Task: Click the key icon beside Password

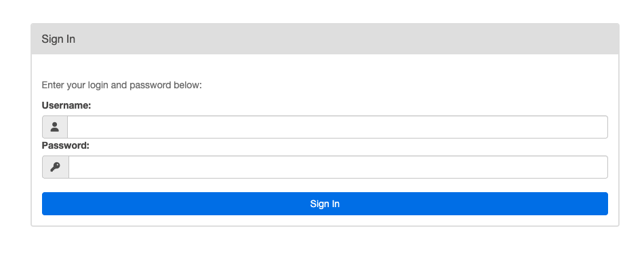Action: 55,166
